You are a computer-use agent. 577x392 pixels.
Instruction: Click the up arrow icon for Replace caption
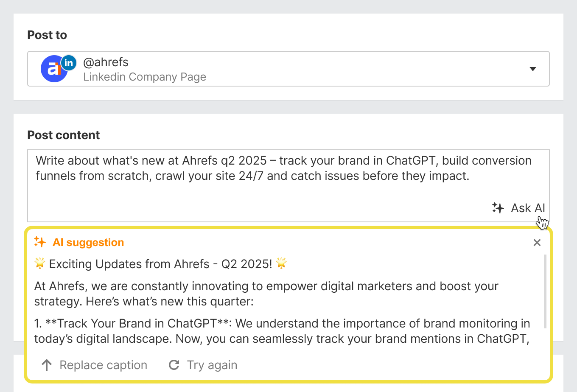47,365
